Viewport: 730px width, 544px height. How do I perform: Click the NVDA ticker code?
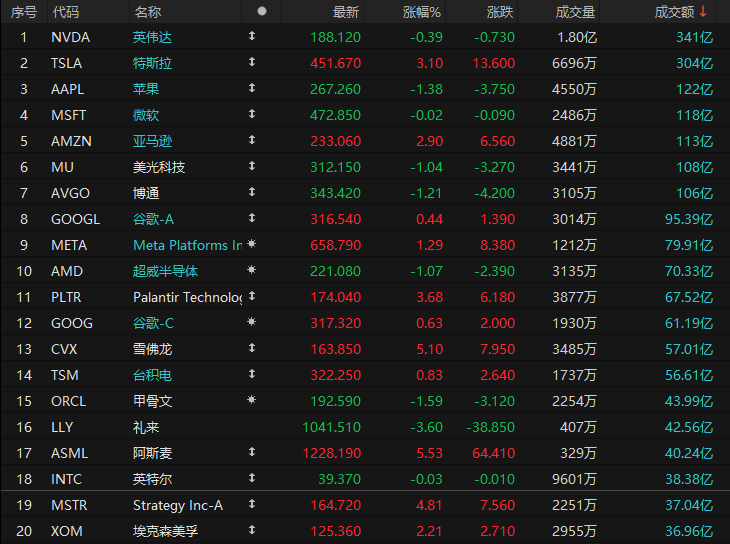click(x=70, y=37)
